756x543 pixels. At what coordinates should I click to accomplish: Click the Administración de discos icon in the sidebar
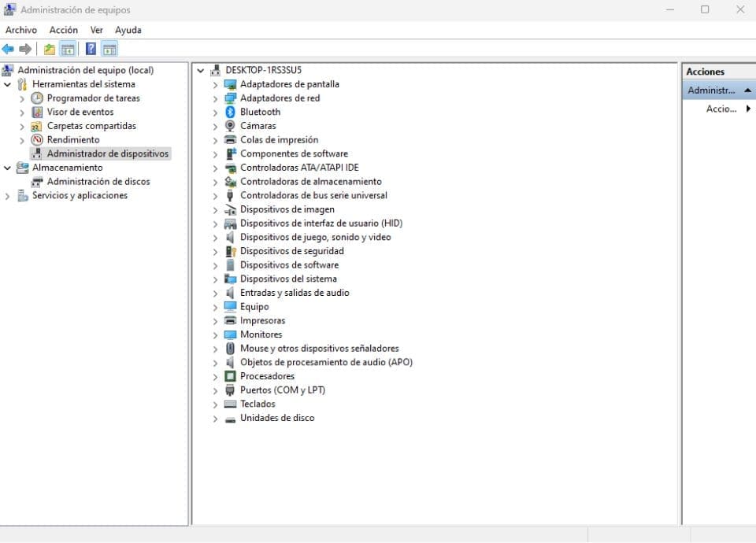coord(37,182)
